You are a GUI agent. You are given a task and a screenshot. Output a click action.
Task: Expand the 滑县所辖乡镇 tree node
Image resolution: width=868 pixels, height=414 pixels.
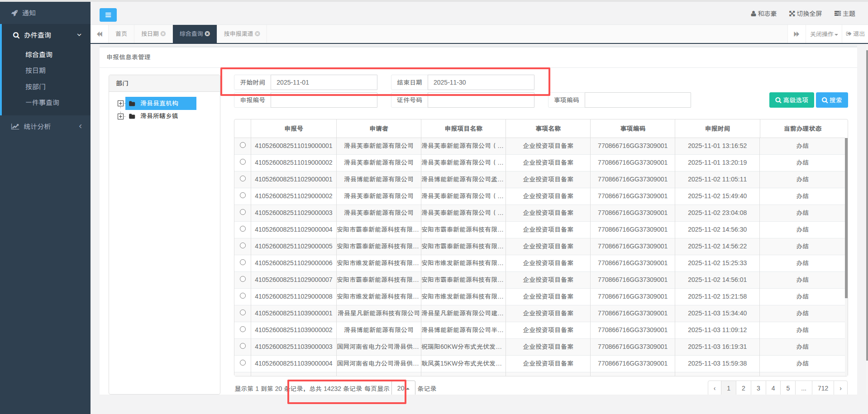[x=120, y=116]
